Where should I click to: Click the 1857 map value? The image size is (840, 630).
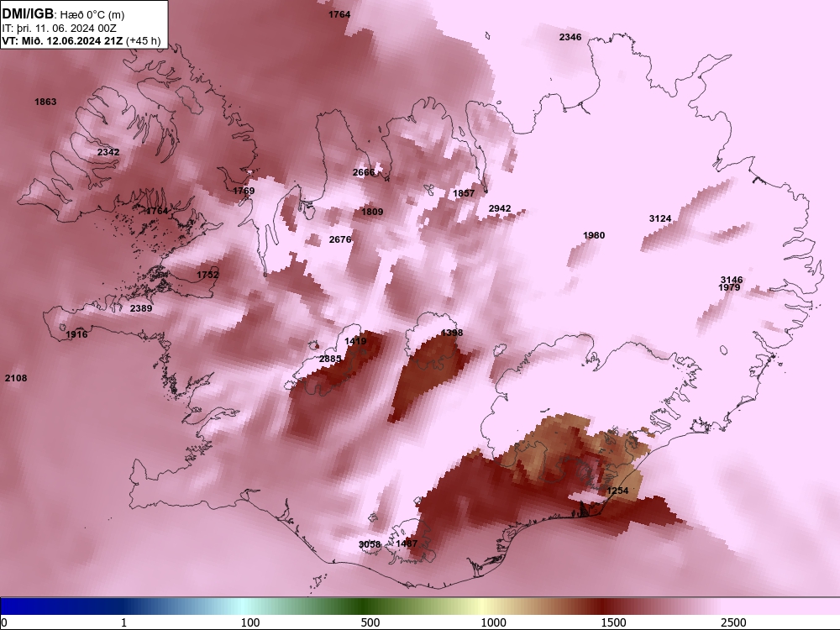(x=464, y=193)
